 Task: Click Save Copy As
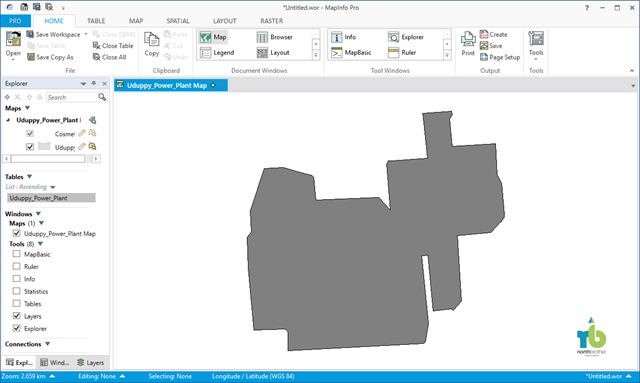click(x=50, y=57)
